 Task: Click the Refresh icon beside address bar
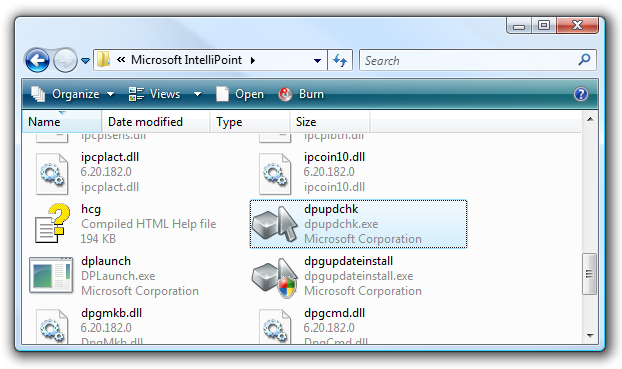[x=340, y=60]
